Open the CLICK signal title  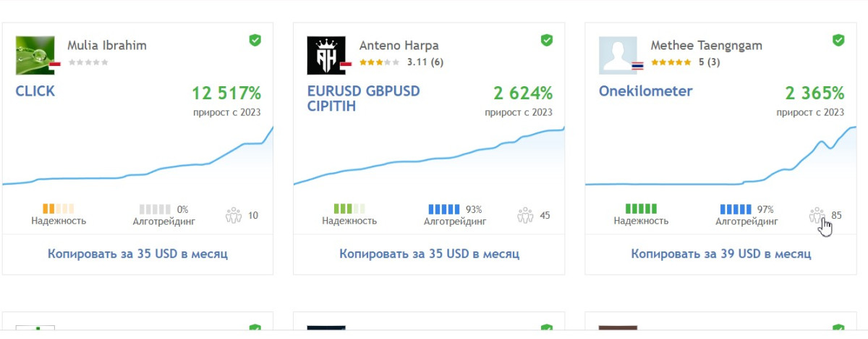(35, 91)
